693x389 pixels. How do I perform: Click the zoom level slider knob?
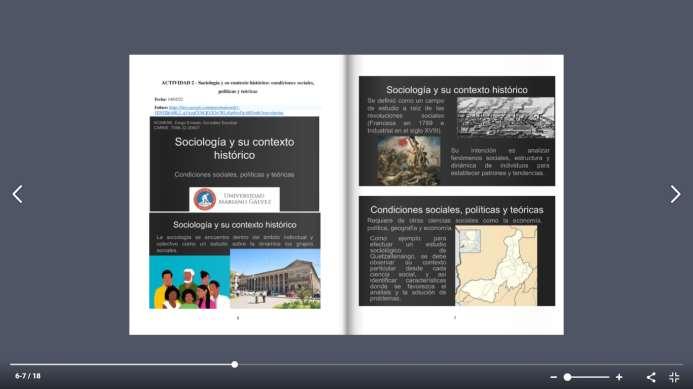(x=567, y=377)
